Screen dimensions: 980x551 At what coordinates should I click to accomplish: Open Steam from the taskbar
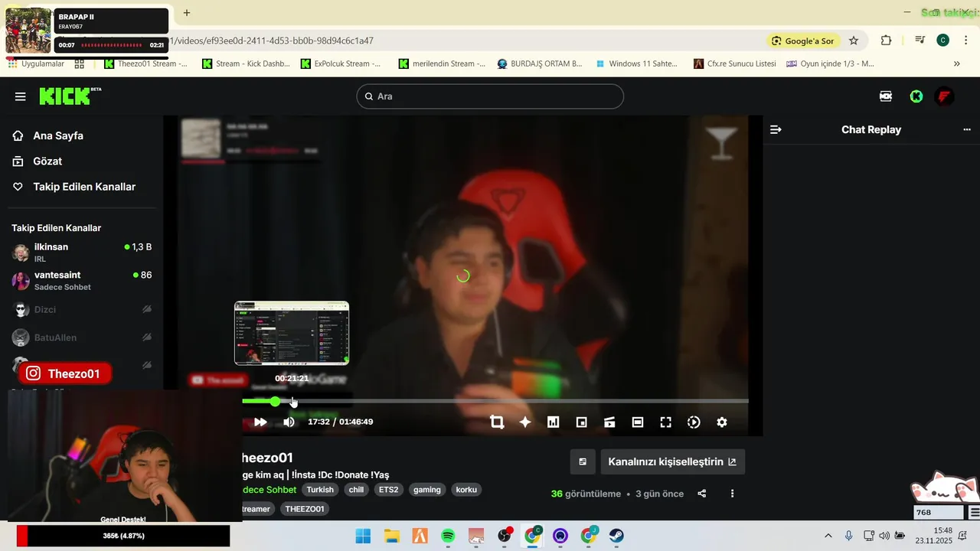[x=616, y=536]
